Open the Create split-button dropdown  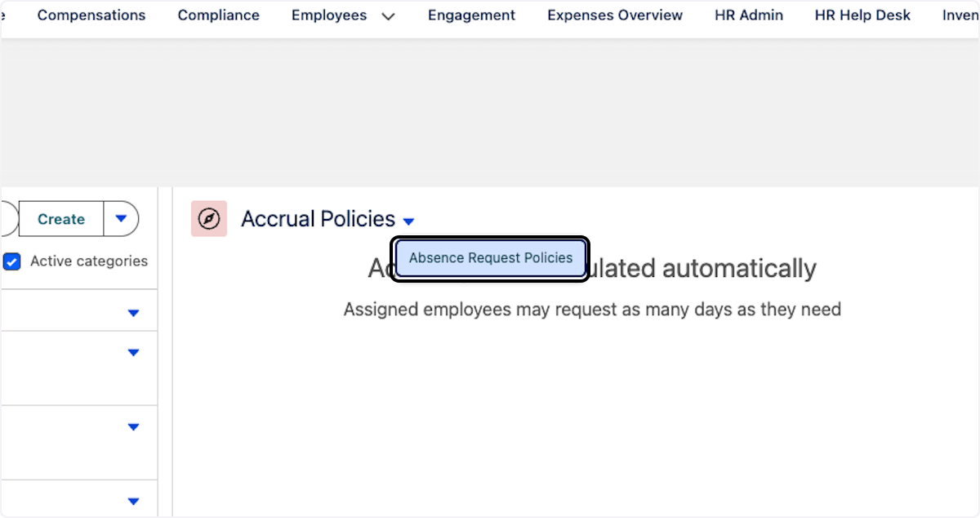121,219
